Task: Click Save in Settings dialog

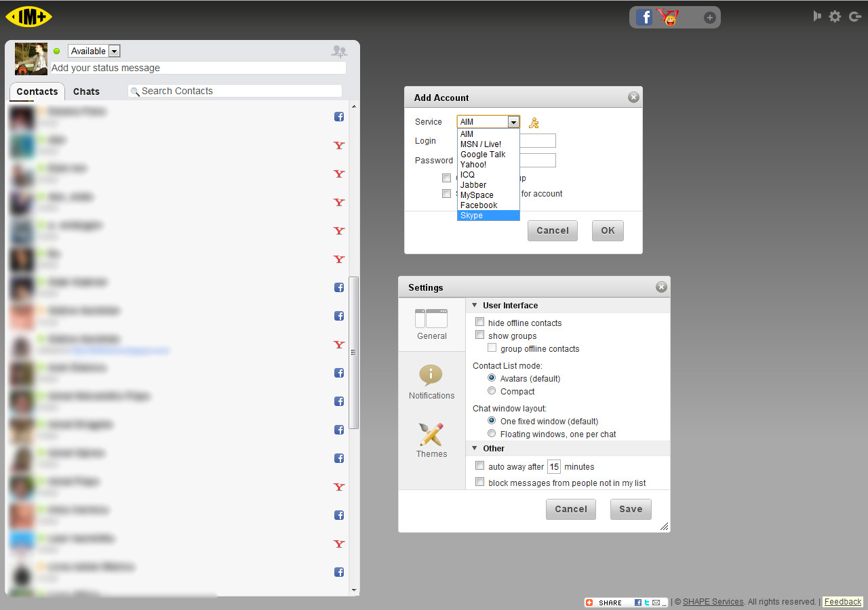Action: 631,509
